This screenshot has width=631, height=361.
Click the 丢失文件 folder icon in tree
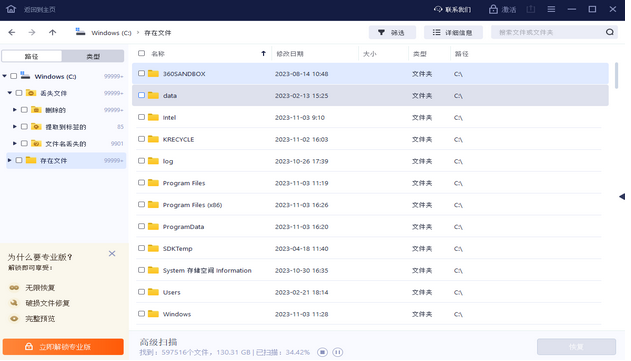pos(31,93)
